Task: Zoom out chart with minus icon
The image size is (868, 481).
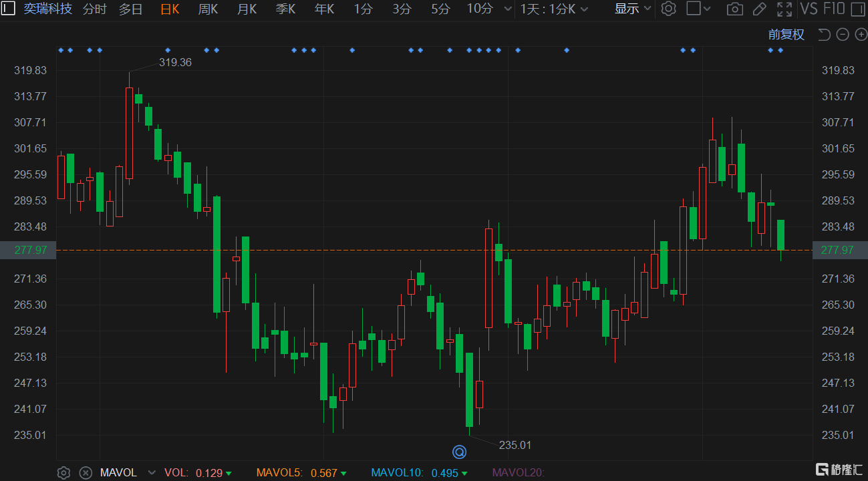Action: click(842, 35)
